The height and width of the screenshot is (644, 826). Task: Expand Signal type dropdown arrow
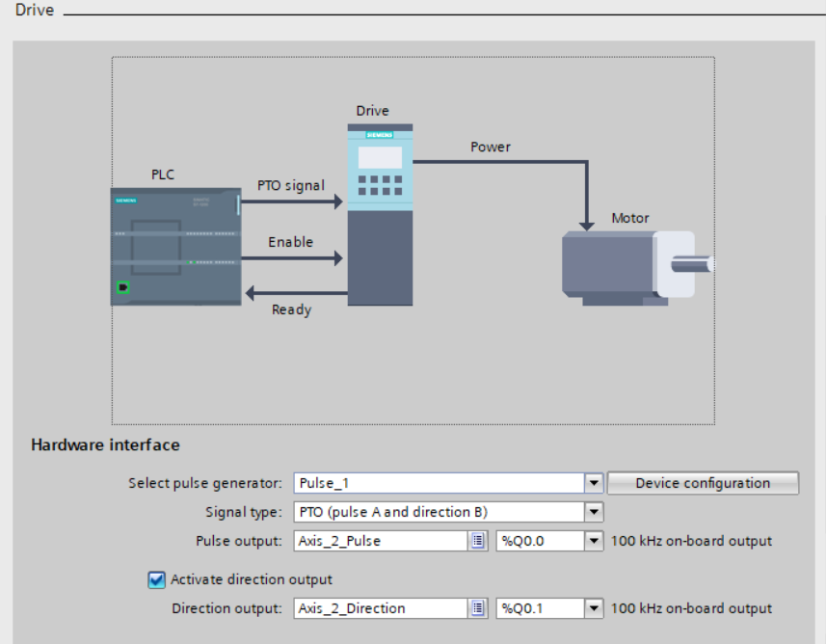(594, 512)
